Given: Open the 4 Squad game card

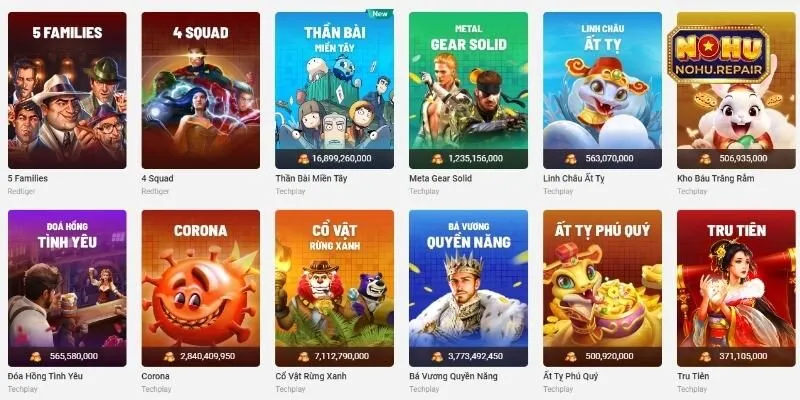Looking at the screenshot, I should (x=201, y=90).
